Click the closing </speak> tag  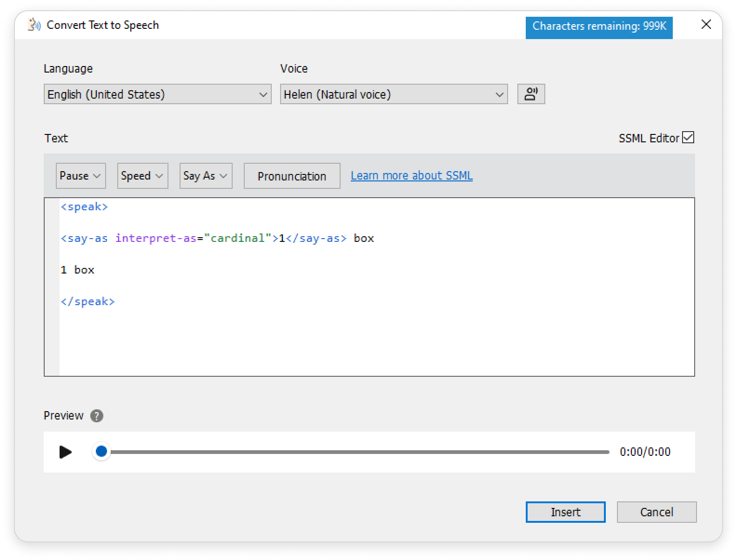87,302
